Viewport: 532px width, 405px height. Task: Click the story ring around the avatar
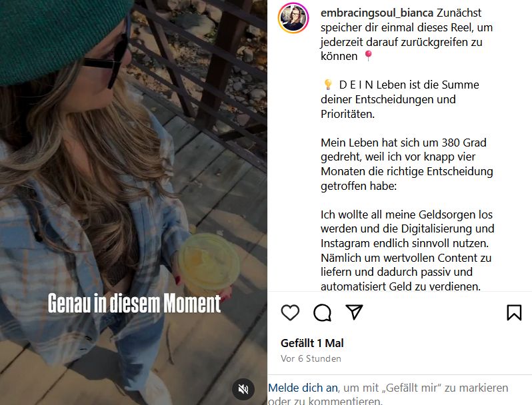[293, 18]
